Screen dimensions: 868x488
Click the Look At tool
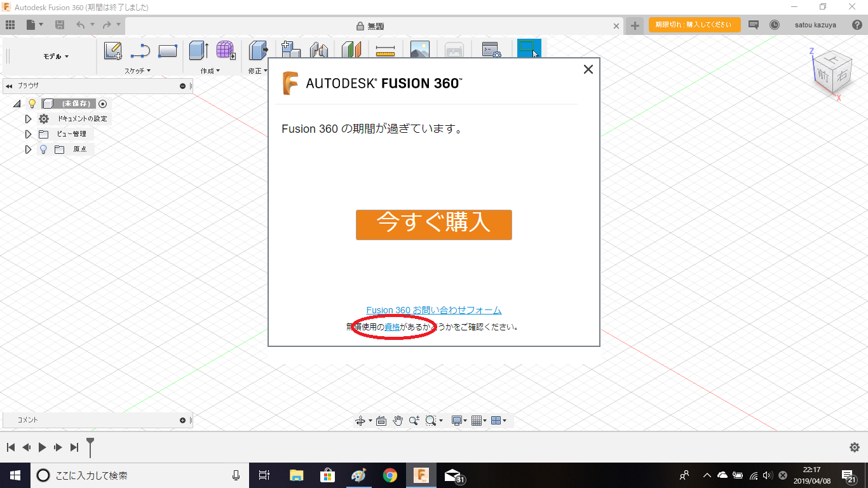coord(381,421)
